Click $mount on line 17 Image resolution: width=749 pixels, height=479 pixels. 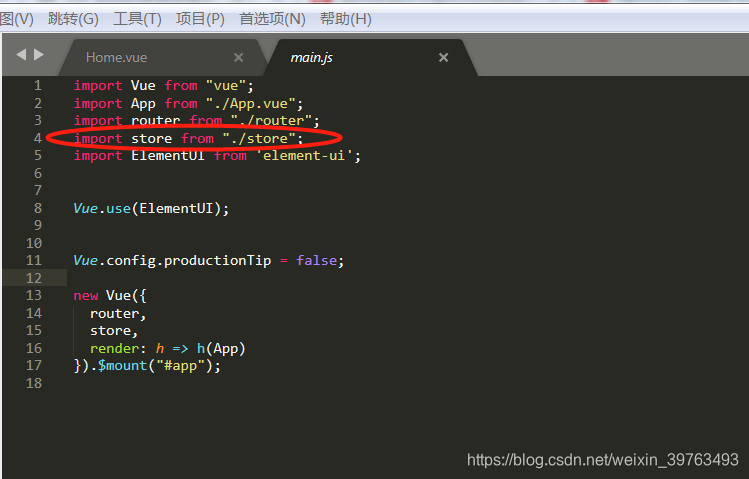(122, 366)
